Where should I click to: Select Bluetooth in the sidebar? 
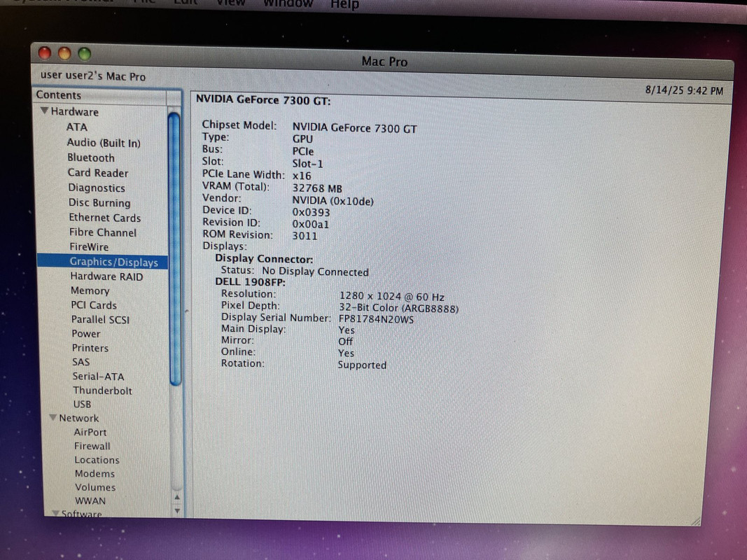click(90, 157)
